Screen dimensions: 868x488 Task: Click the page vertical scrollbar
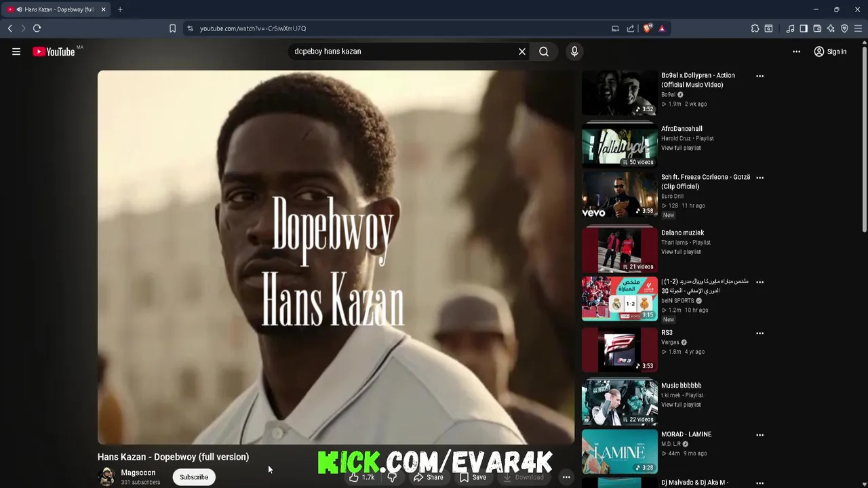click(864, 141)
